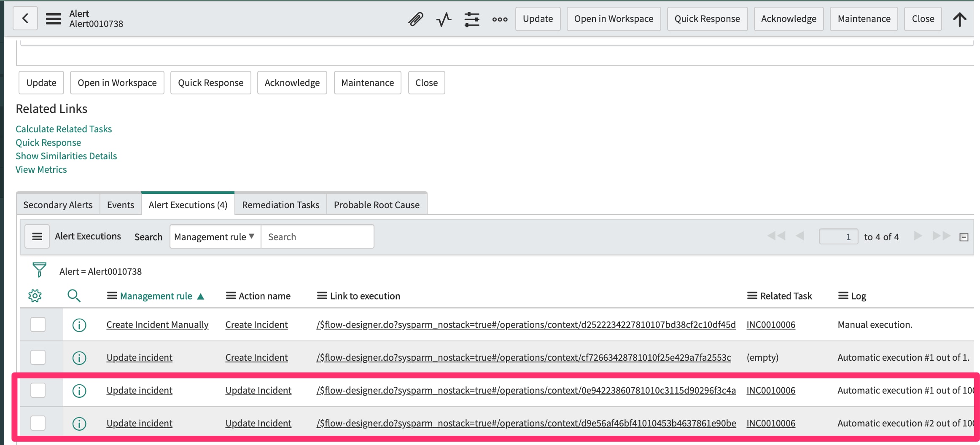This screenshot has height=445, width=980.
Task: Open the Probable Root Cause tab
Action: tap(377, 205)
